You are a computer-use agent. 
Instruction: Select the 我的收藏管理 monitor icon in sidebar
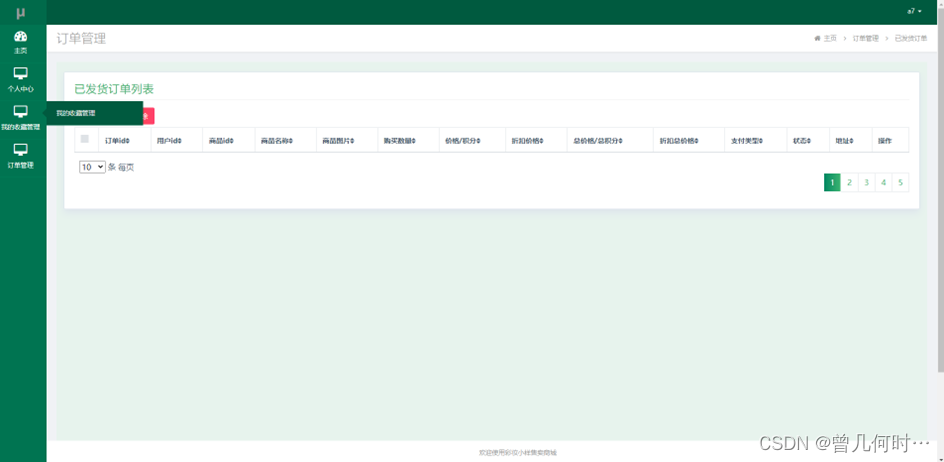click(x=20, y=111)
